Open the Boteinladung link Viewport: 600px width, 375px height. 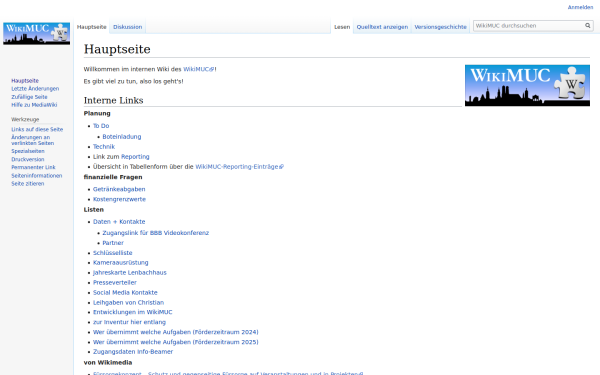(122, 137)
